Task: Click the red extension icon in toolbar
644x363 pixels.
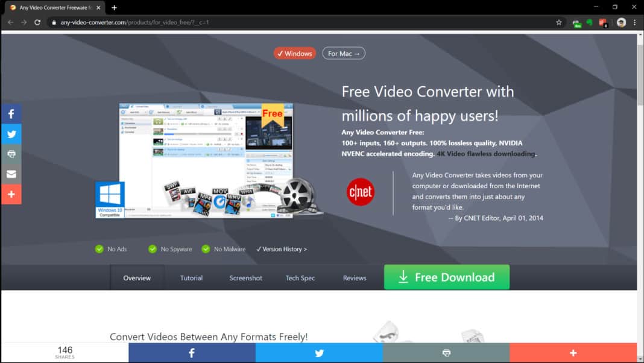Action: coord(603,23)
